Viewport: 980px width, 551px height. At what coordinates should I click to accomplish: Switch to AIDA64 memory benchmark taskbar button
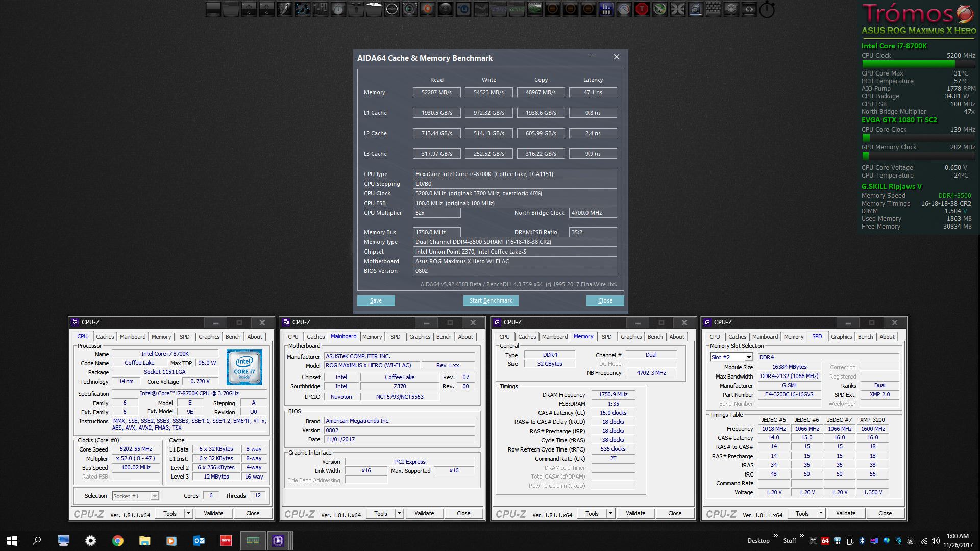coord(253,541)
